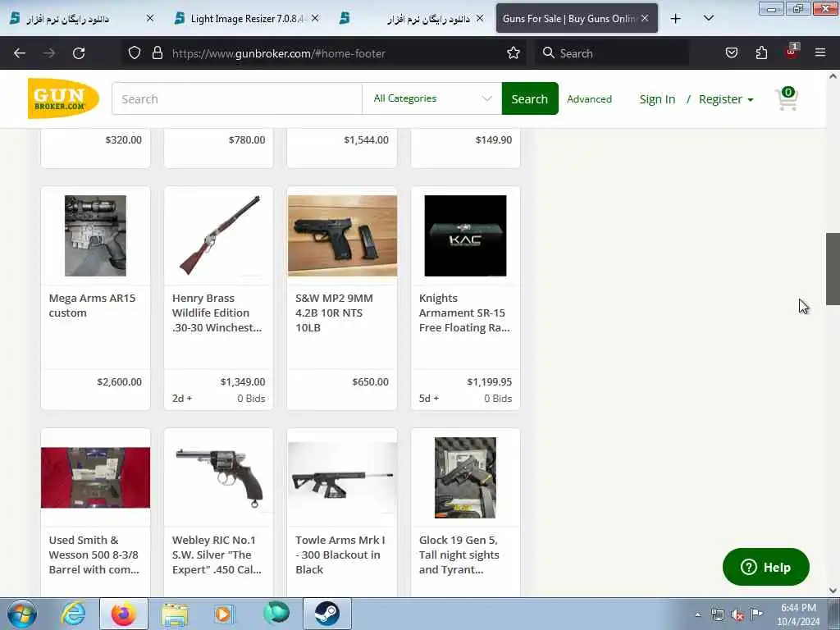Select the Guns For Sale tab
This screenshot has height=630, width=840.
tap(577, 19)
